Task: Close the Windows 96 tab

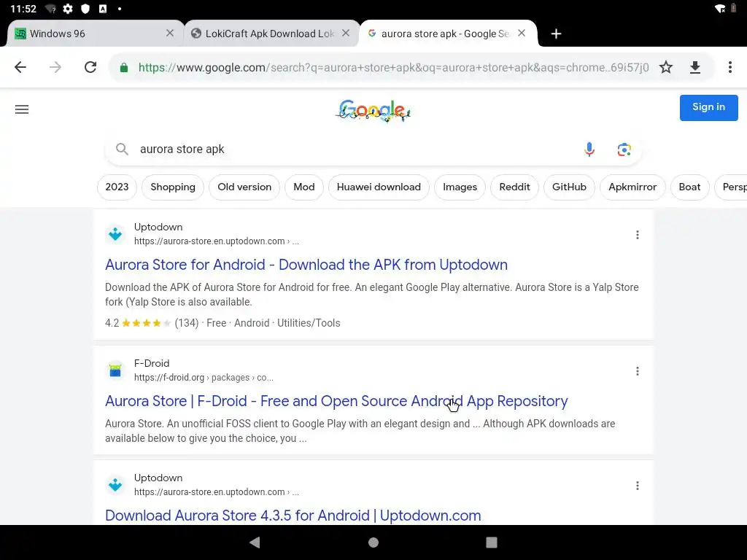Action: click(169, 34)
